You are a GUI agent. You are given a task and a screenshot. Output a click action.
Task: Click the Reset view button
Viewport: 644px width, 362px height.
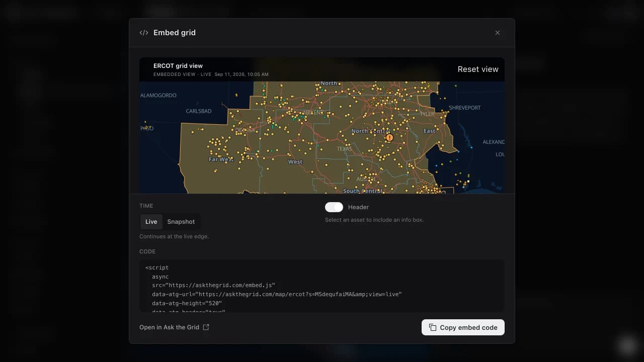(478, 69)
